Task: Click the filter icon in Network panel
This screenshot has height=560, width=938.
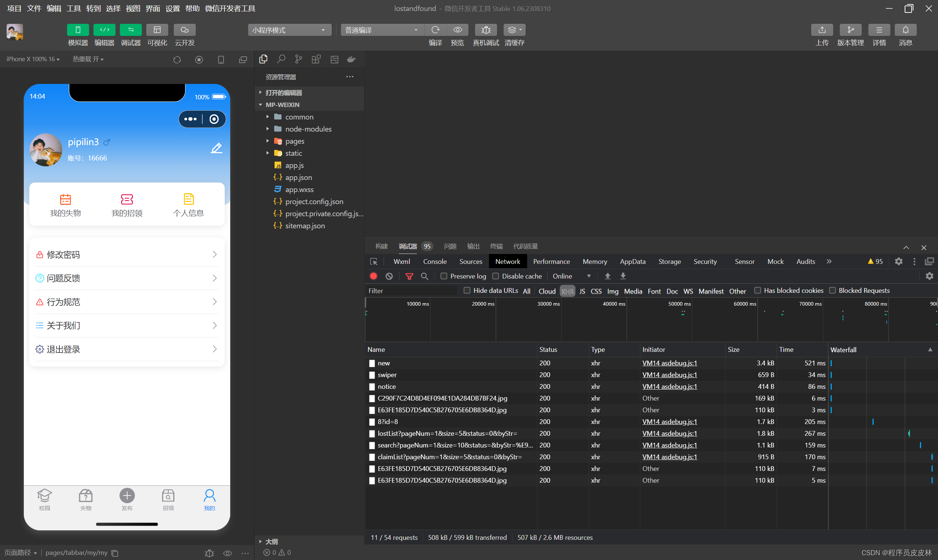Action: [408, 275]
